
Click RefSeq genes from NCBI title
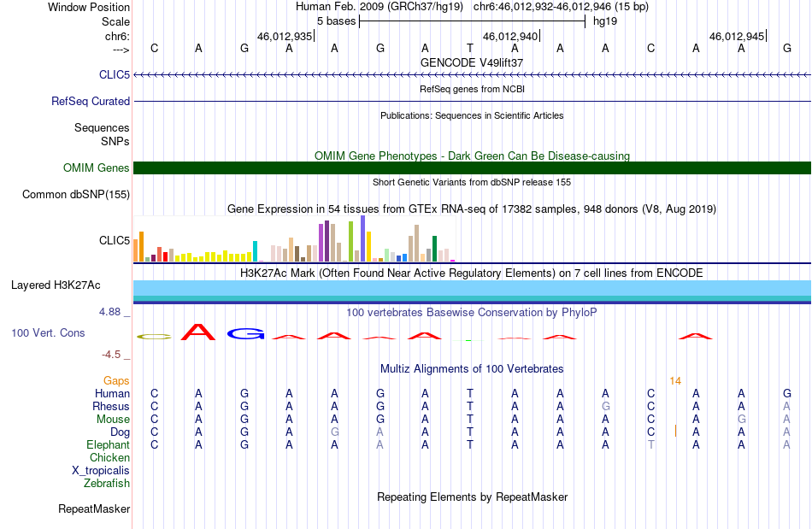[472, 89]
